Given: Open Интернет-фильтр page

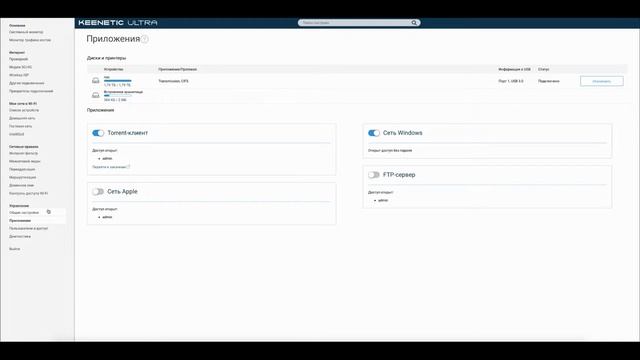Looking at the screenshot, I should (23, 153).
